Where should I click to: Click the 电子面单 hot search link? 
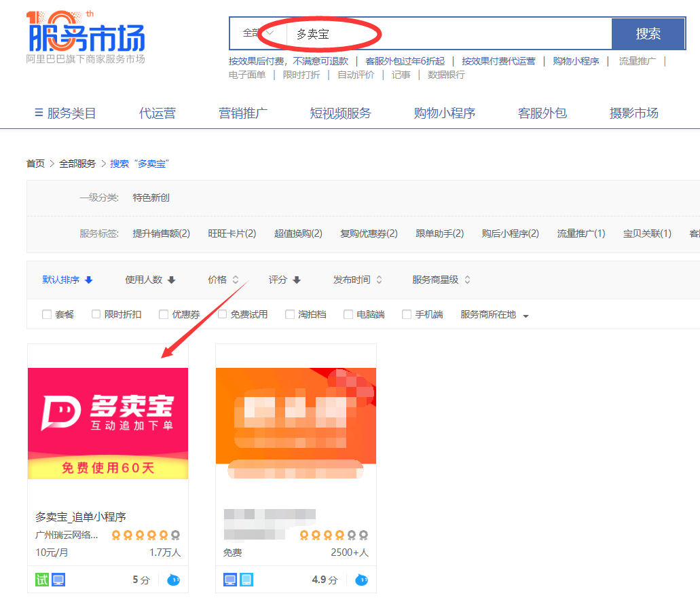(x=247, y=75)
